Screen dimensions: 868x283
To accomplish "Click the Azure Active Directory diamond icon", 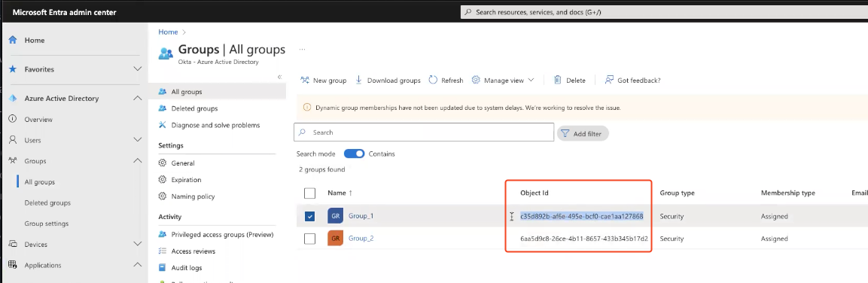I will pos(13,98).
